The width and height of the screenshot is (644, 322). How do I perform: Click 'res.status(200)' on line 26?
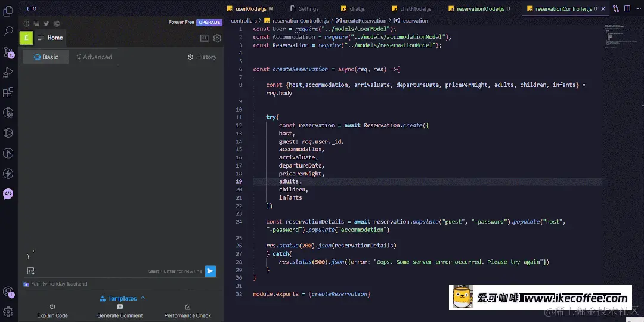point(290,246)
